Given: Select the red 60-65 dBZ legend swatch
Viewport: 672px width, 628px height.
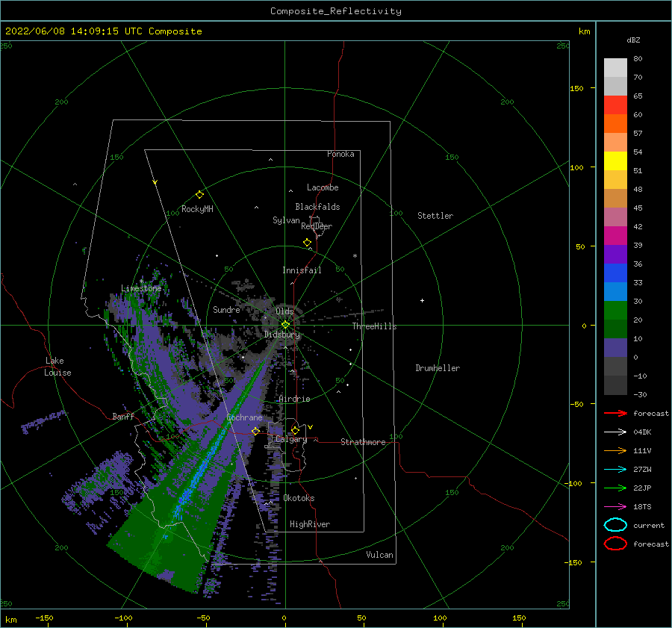Looking at the screenshot, I should (x=615, y=105).
